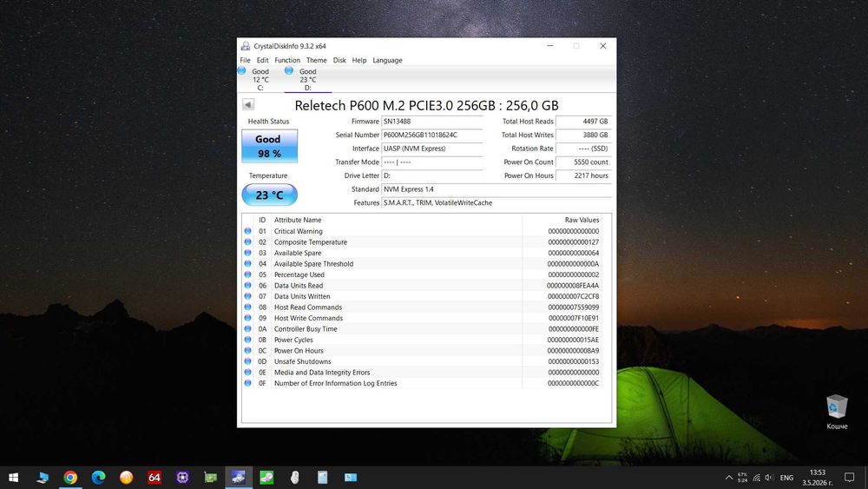Click status icon of Available Spare row
The width and height of the screenshot is (868, 489).
click(x=248, y=253)
